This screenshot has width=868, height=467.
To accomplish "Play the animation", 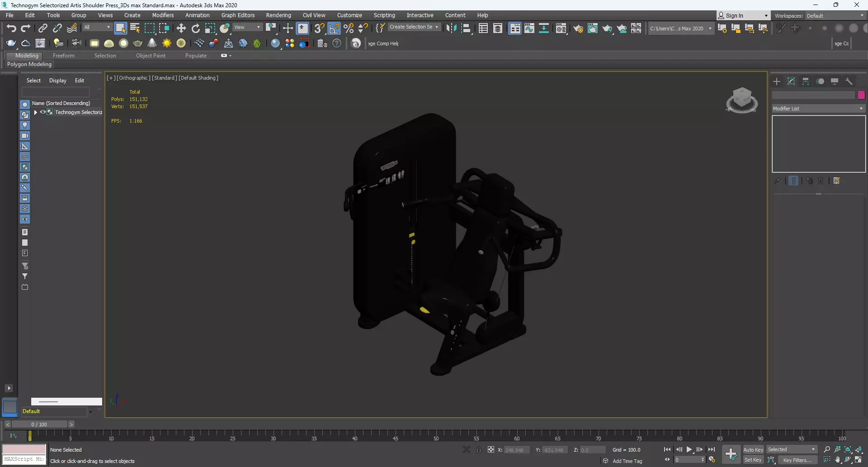I will tap(689, 449).
